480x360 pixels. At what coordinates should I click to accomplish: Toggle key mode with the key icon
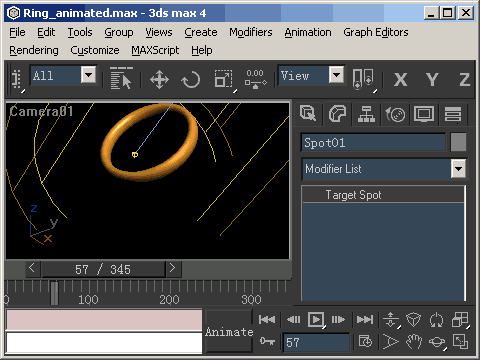tap(267, 341)
